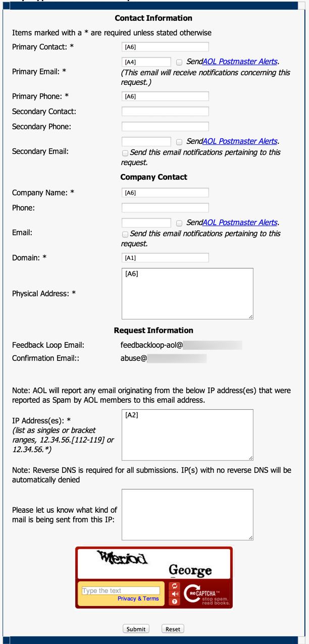Enable notifications for the secondary email
This screenshot has width=309, height=644.
(125, 152)
